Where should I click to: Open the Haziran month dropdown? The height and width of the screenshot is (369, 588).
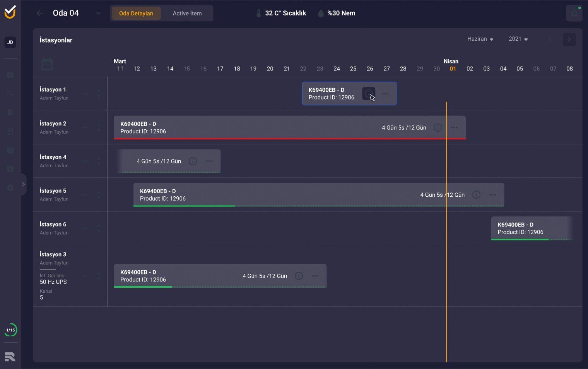point(480,39)
